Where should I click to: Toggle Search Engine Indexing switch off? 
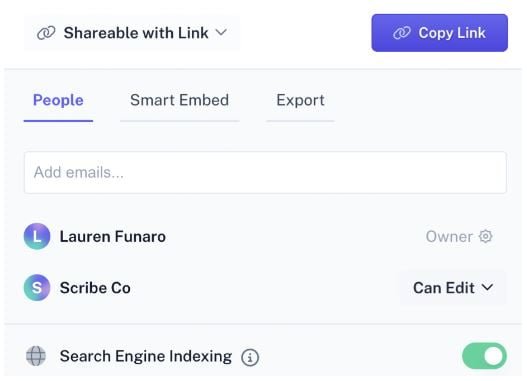coord(484,356)
